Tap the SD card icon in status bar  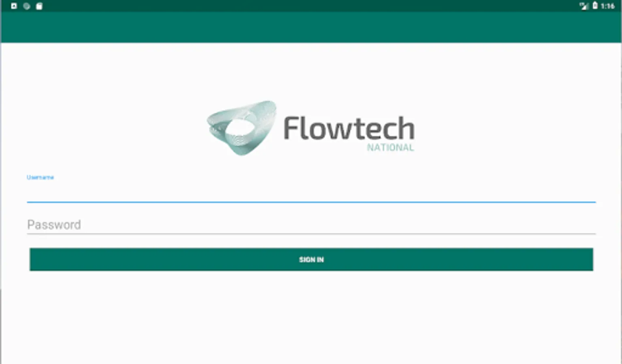pos(39,6)
